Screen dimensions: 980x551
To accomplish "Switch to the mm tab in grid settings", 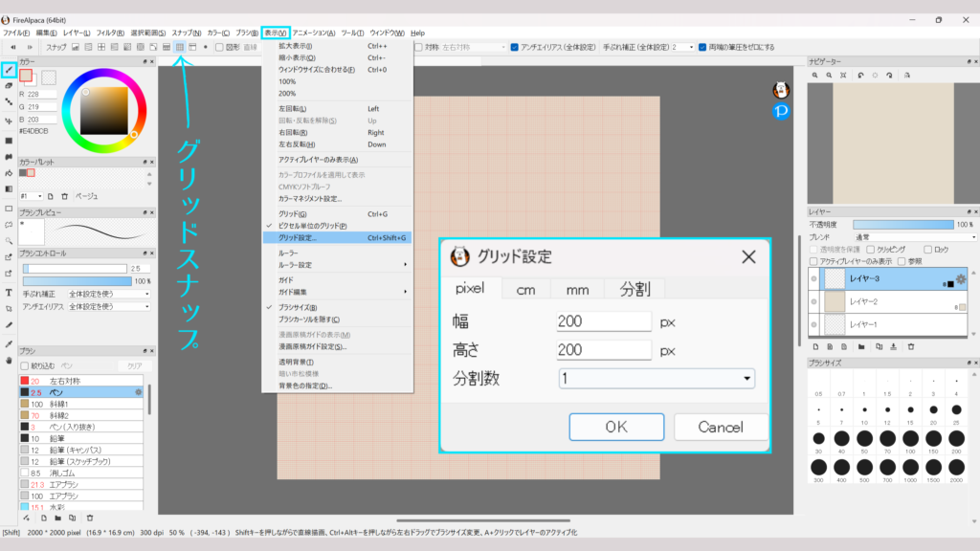I will coord(577,289).
